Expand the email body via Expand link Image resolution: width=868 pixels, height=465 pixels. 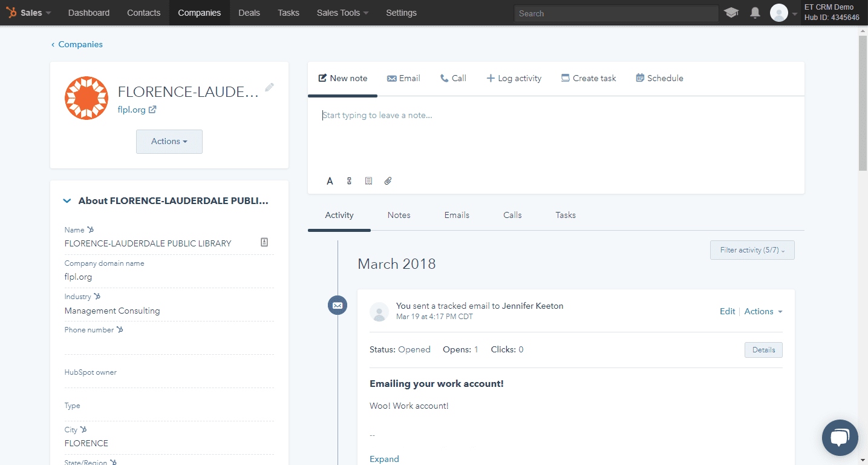[x=384, y=459]
